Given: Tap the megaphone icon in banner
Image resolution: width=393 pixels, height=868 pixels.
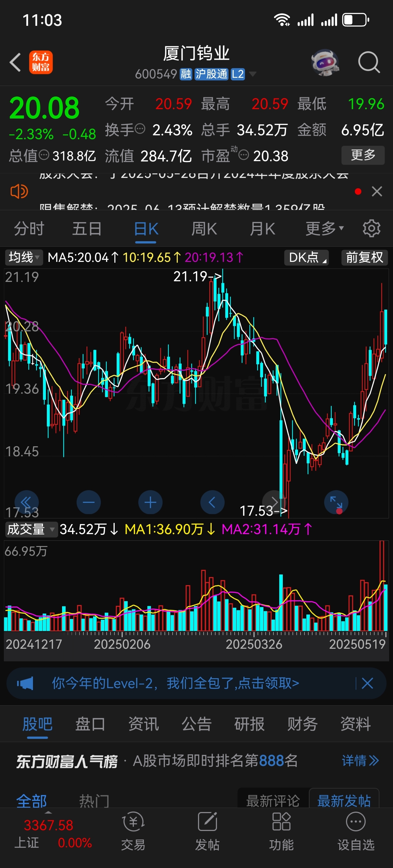Looking at the screenshot, I should coord(25,683).
